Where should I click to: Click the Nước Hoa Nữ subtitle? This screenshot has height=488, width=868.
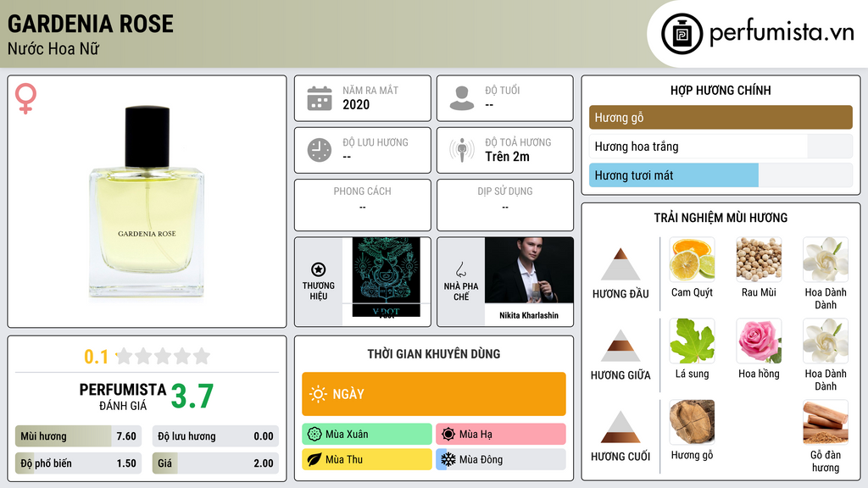53,48
